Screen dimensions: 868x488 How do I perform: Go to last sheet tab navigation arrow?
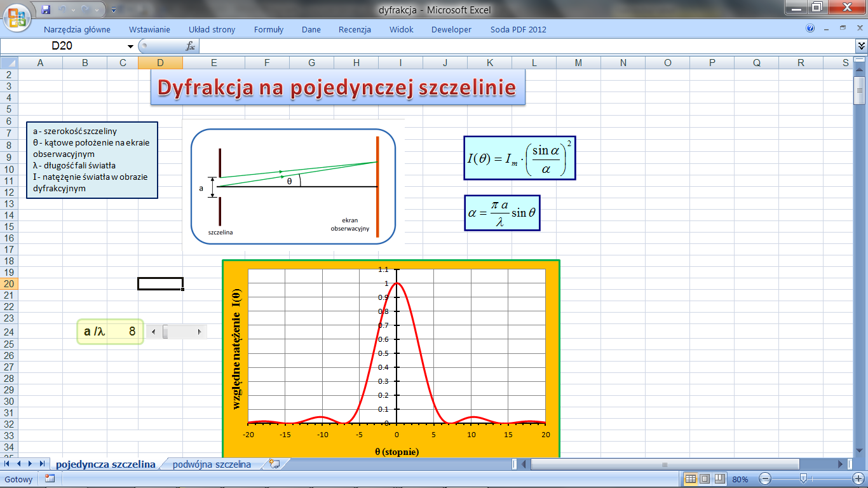click(41, 464)
